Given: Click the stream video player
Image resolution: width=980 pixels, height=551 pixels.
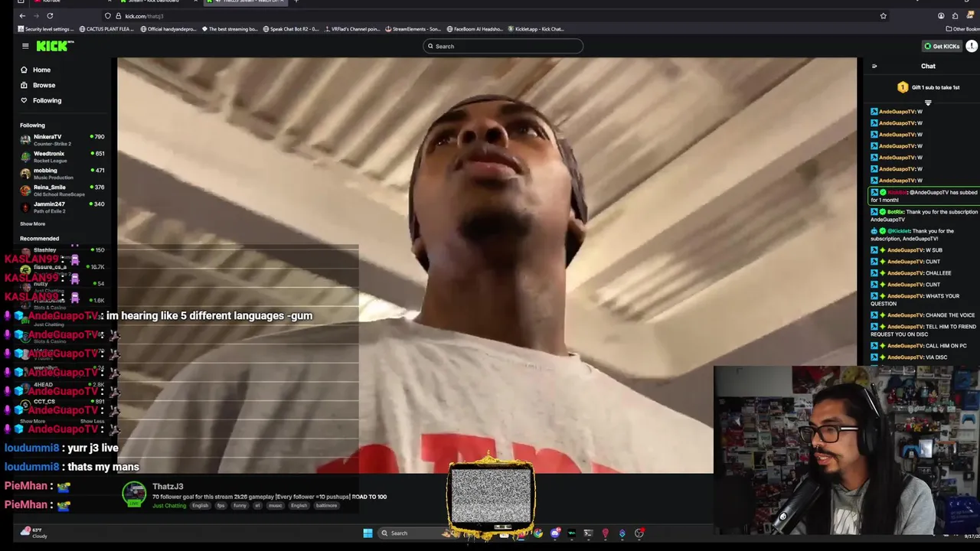Looking at the screenshot, I should point(487,265).
